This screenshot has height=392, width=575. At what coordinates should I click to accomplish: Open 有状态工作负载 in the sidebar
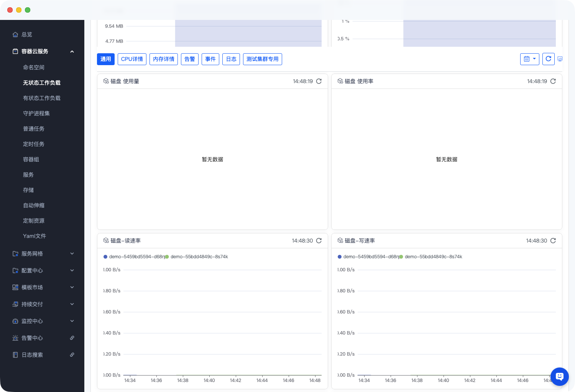42,98
